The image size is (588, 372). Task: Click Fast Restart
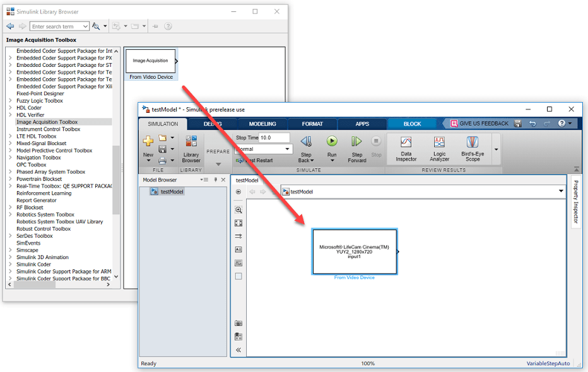[255, 160]
